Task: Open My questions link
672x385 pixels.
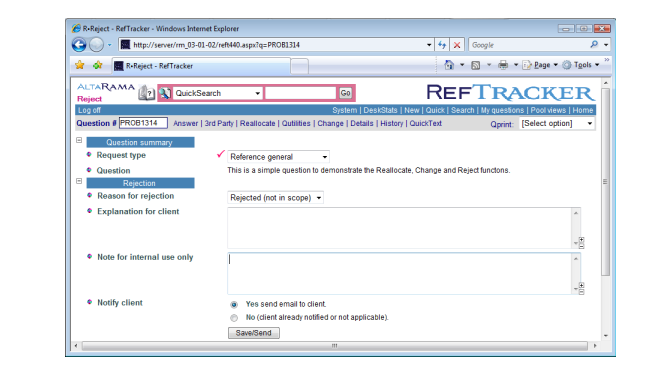Action: (x=502, y=110)
